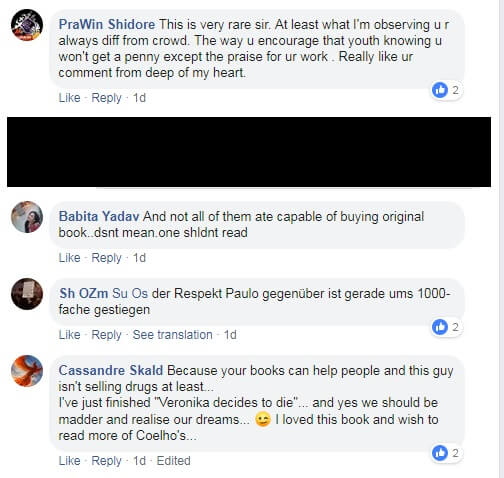Image resolution: width=504 pixels, height=478 pixels.
Task: Open Cassandre Skald's profile avatar
Action: (27, 371)
